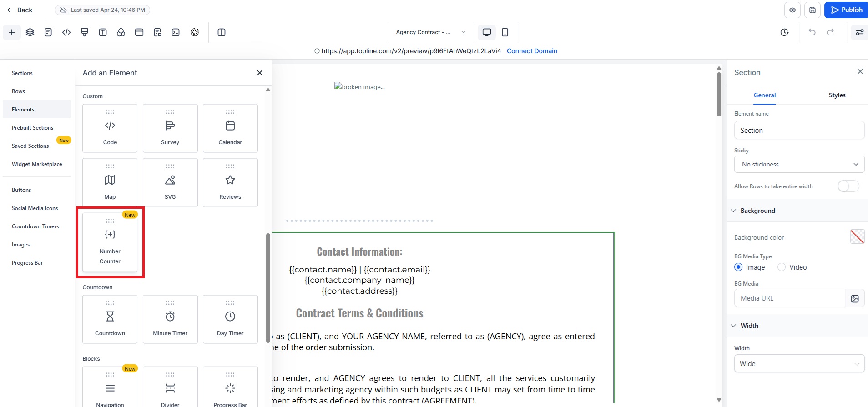Image resolution: width=868 pixels, height=407 pixels.
Task: Go Back to previous page
Action: click(x=20, y=10)
